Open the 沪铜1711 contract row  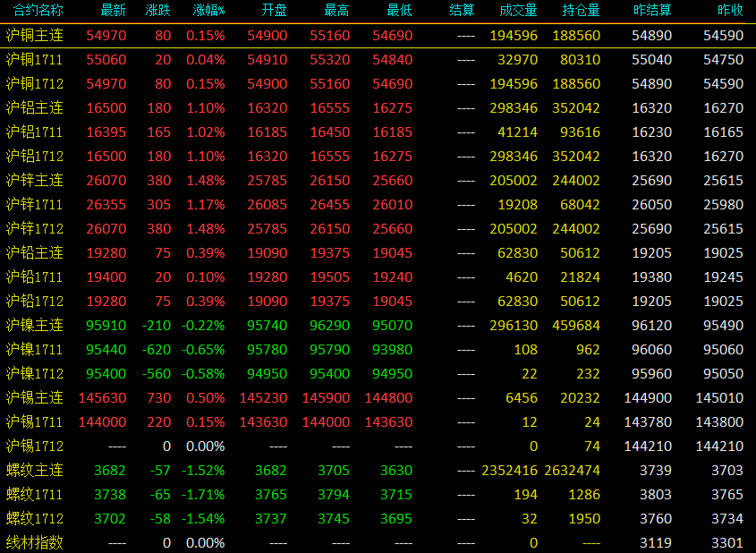pos(378,60)
